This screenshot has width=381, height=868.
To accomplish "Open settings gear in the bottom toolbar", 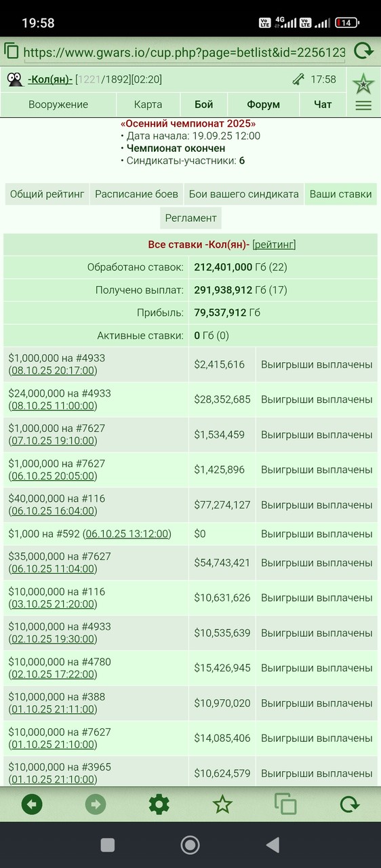I will pyautogui.click(x=159, y=805).
